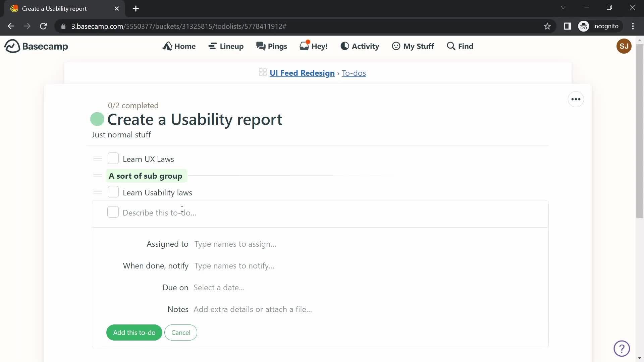Click the Find search icon
The width and height of the screenshot is (644, 362).
click(x=451, y=46)
